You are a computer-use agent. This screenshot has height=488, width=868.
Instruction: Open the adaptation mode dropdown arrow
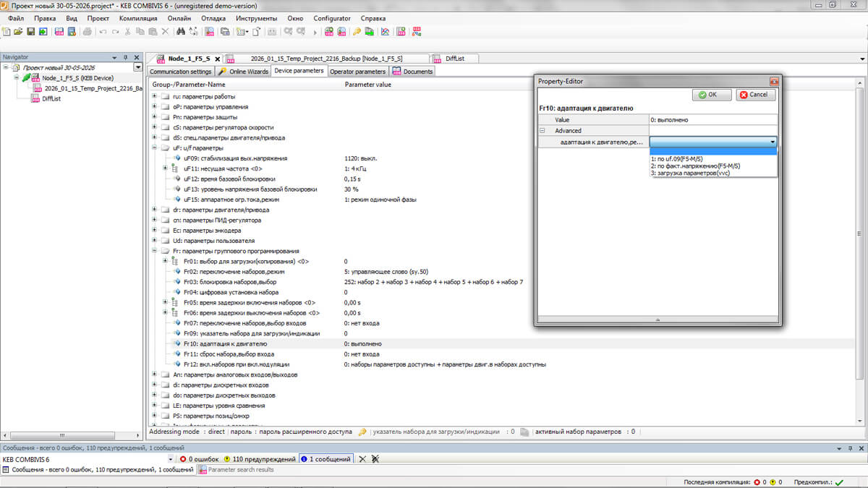point(773,142)
